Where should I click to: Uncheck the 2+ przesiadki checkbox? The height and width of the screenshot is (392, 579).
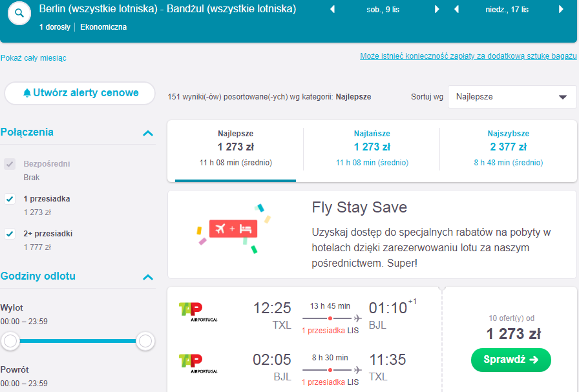click(x=10, y=234)
